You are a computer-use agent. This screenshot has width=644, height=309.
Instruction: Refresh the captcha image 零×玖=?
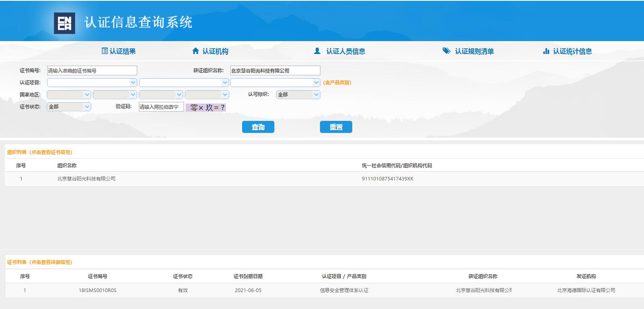coord(206,108)
